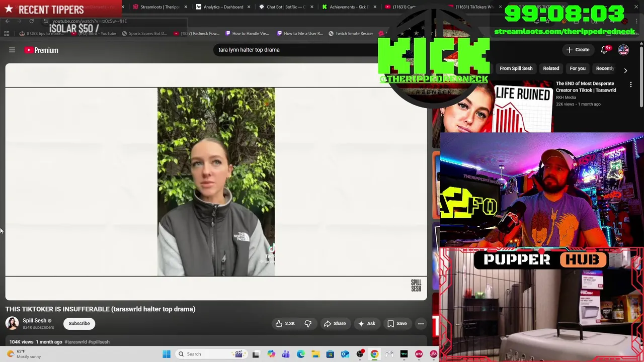Open options for The END of Most Desperate video

point(631,85)
